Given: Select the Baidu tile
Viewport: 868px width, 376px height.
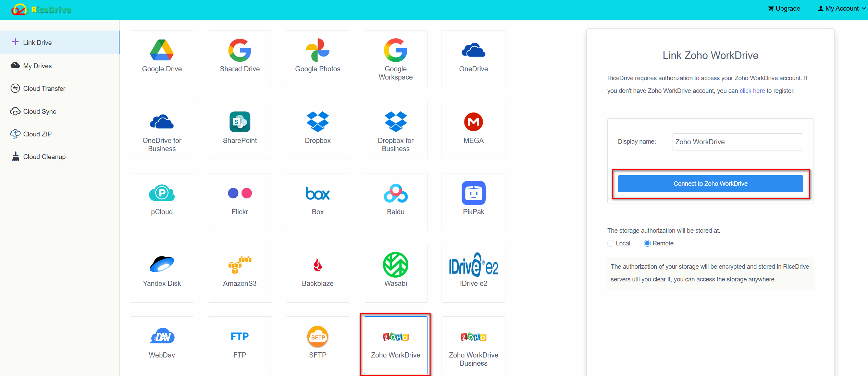Looking at the screenshot, I should pos(396,202).
